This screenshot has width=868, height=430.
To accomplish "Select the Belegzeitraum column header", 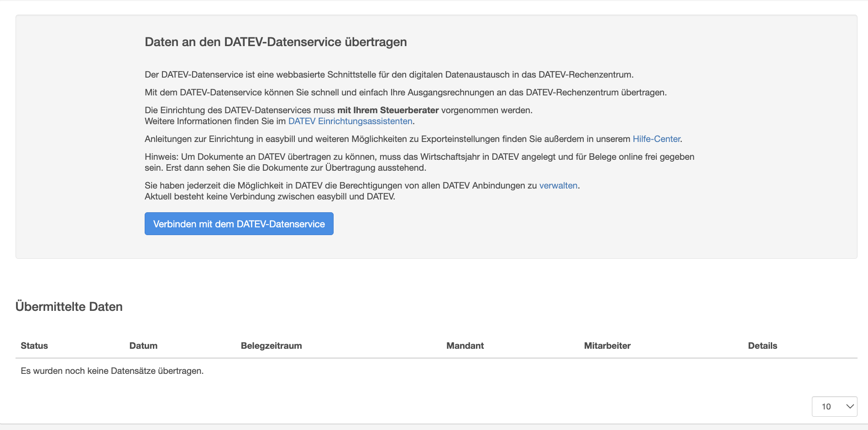I will pos(271,346).
